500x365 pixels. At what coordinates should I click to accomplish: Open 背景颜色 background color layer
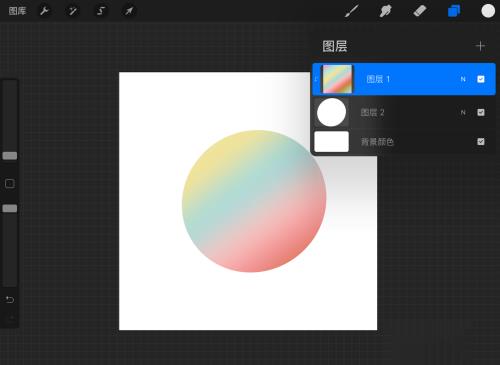coord(404,142)
